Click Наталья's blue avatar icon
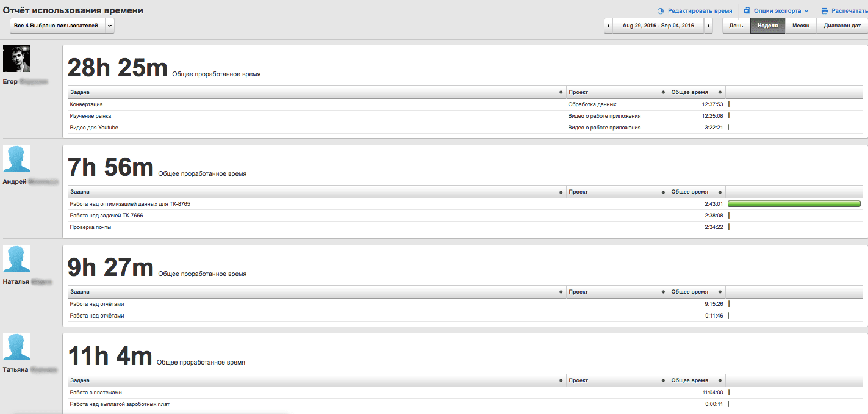This screenshot has height=414, width=868. coord(16,259)
